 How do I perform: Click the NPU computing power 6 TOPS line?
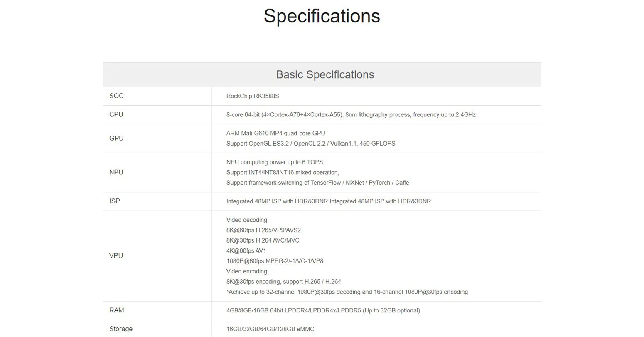point(275,162)
